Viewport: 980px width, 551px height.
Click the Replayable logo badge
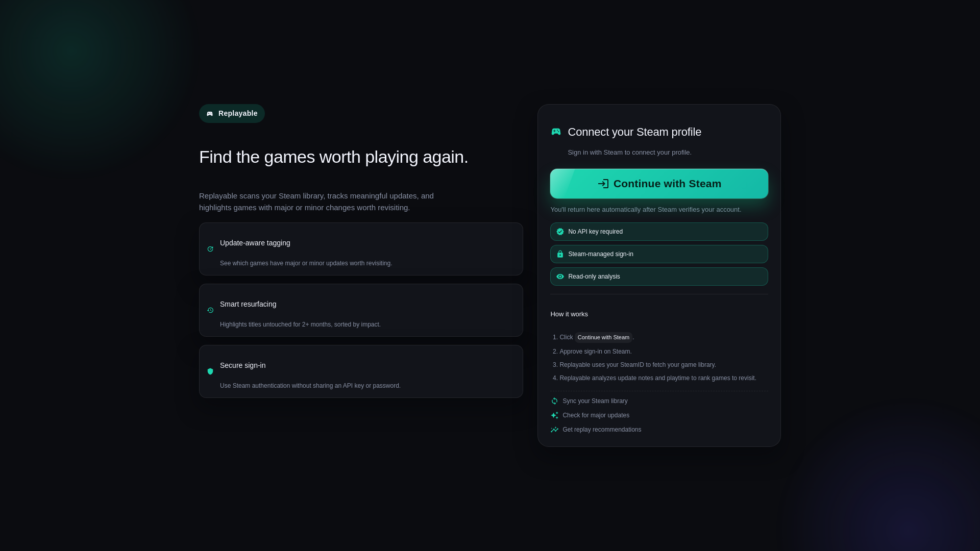click(232, 113)
